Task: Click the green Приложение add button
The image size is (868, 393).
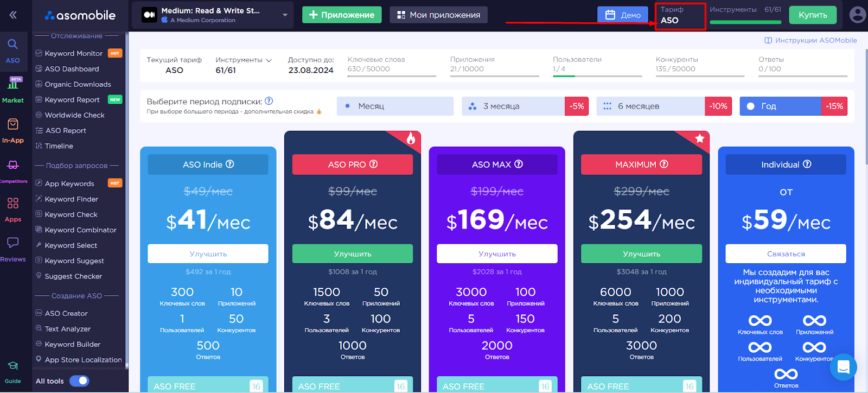Action: coord(342,15)
